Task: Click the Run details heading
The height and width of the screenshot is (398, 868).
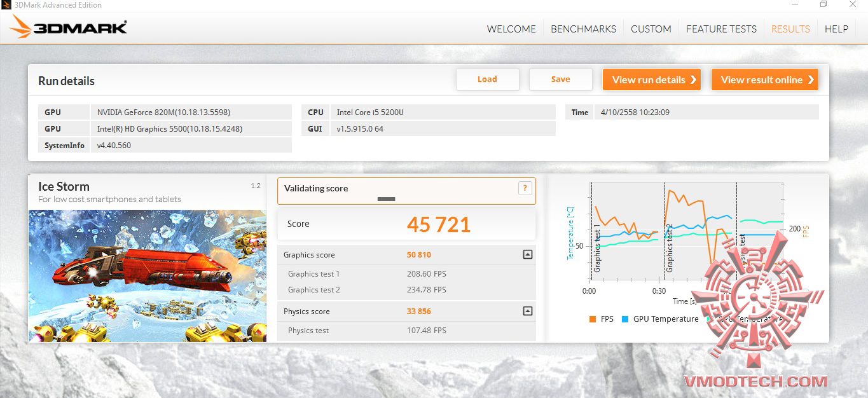Action: (x=66, y=81)
